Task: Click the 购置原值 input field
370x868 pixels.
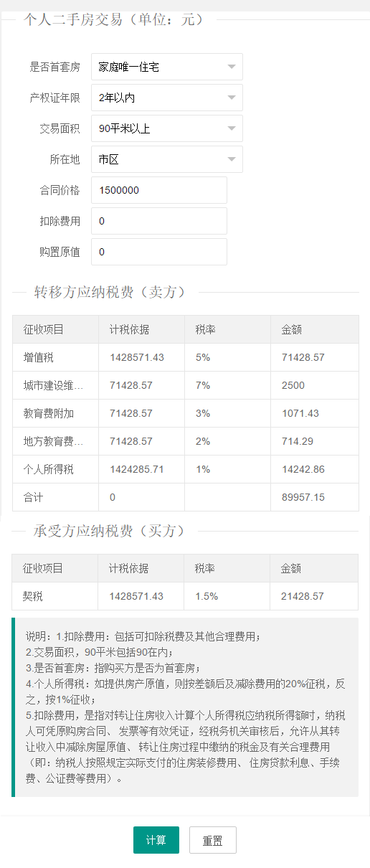Action: pos(159,252)
